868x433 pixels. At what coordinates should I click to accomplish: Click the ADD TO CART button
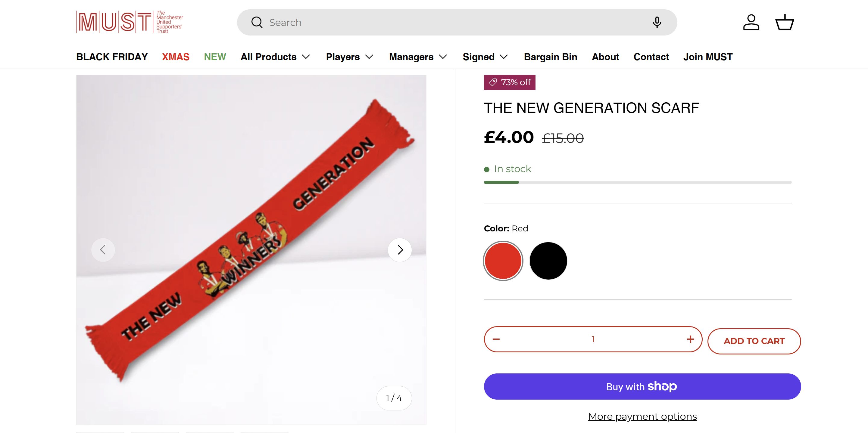(754, 341)
